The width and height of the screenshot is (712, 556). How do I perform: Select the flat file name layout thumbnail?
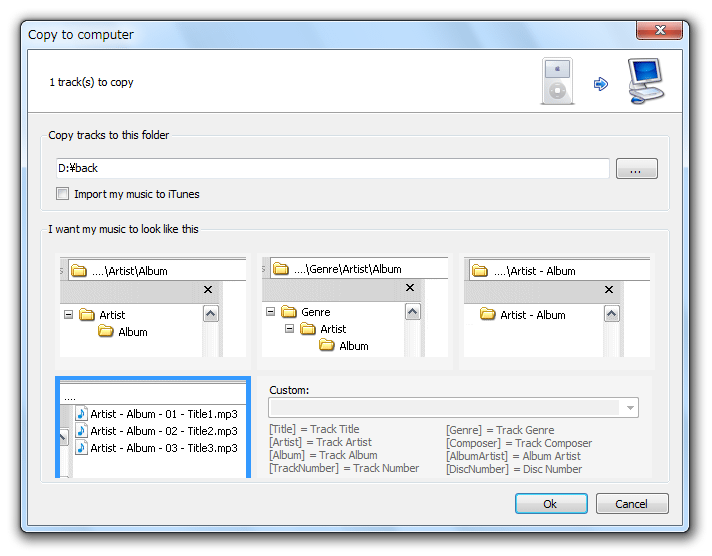coord(153,427)
